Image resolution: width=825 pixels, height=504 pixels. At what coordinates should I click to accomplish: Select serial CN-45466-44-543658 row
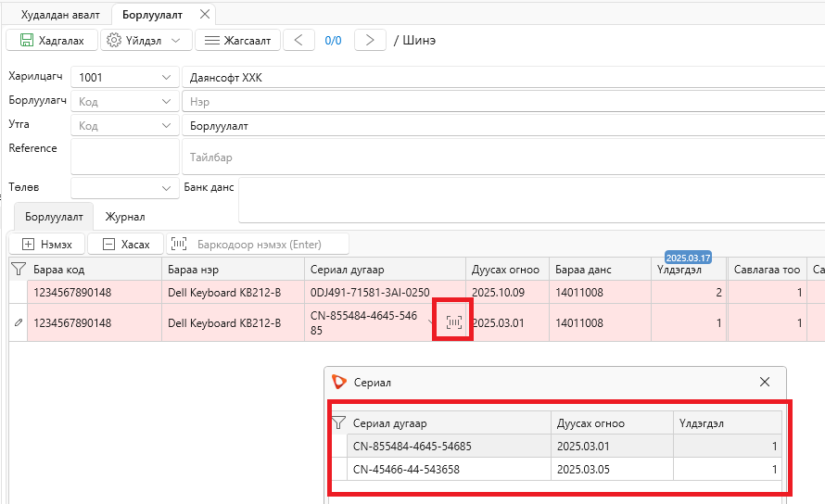click(x=564, y=469)
